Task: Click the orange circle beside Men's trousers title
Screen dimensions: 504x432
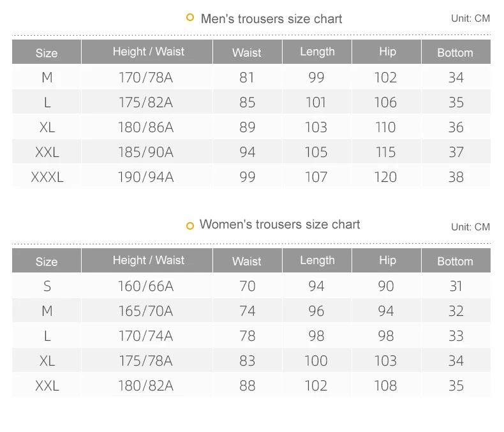Action: point(189,18)
